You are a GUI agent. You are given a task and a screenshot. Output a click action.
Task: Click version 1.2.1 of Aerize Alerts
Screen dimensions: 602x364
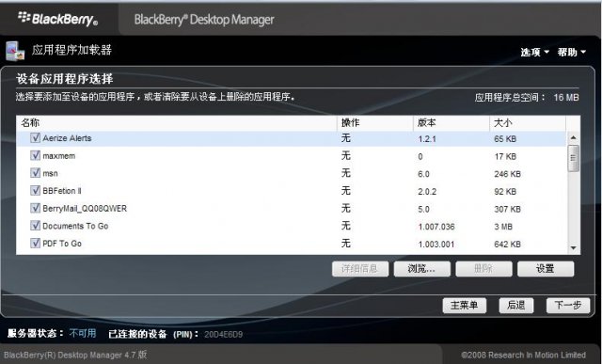pyautogui.click(x=427, y=139)
